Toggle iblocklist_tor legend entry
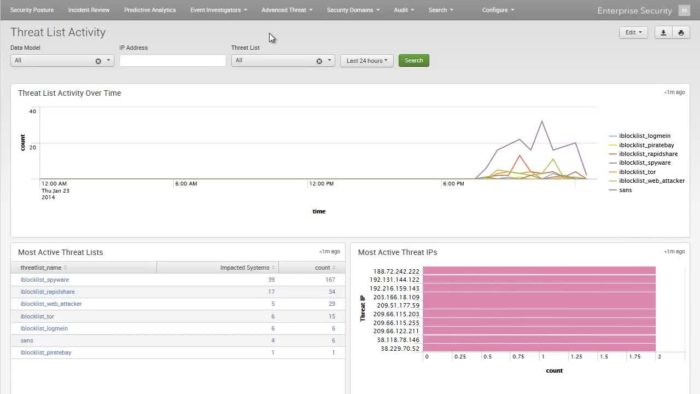700x394 pixels. (x=632, y=172)
